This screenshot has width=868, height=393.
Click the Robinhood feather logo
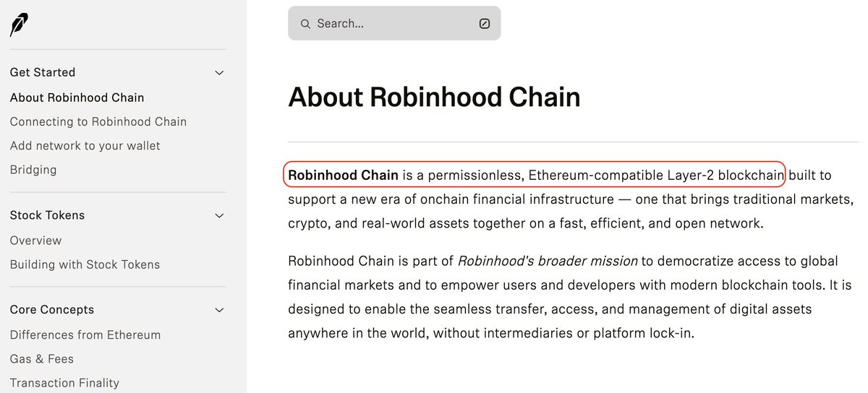(19, 25)
